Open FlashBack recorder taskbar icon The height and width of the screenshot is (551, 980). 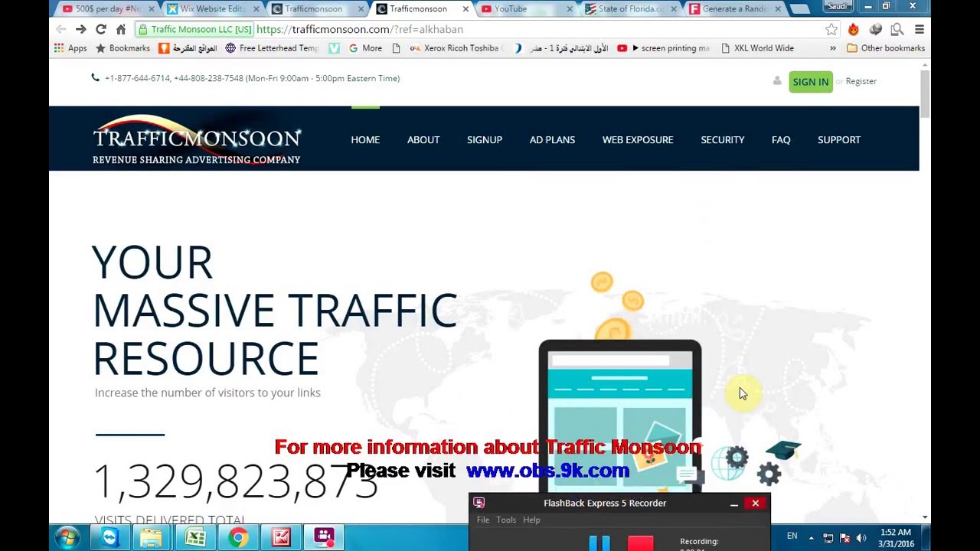(324, 538)
